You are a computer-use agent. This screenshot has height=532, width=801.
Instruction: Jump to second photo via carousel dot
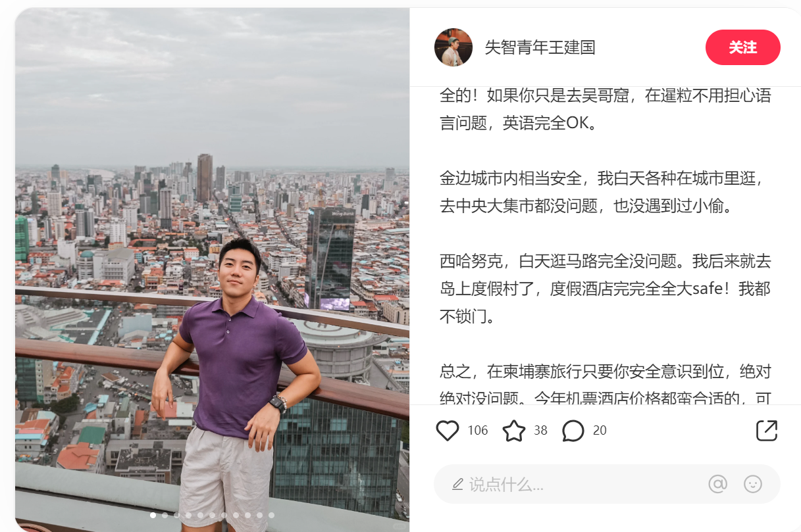pyautogui.click(x=165, y=516)
